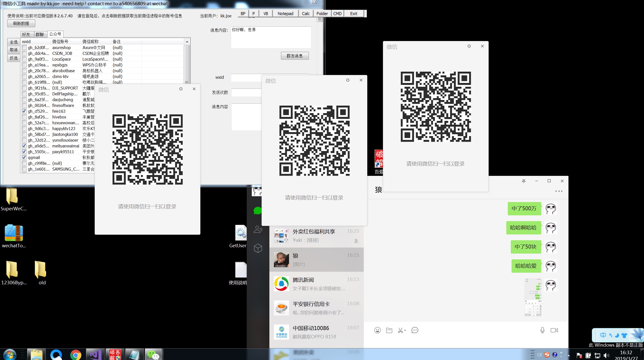Start a voice call with the microphone icon

pyautogui.click(x=543, y=330)
